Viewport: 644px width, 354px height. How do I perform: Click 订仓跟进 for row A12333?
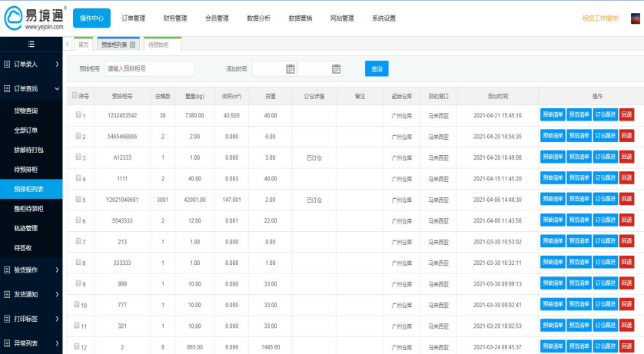[606, 157]
